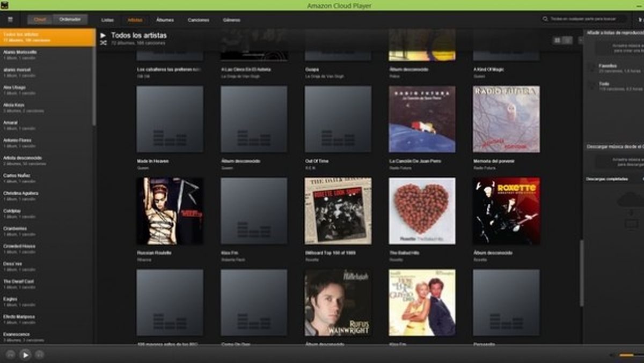Image resolution: width=644 pixels, height=363 pixels.
Task: Switch to grid view using the grid icon
Action: pos(557,40)
